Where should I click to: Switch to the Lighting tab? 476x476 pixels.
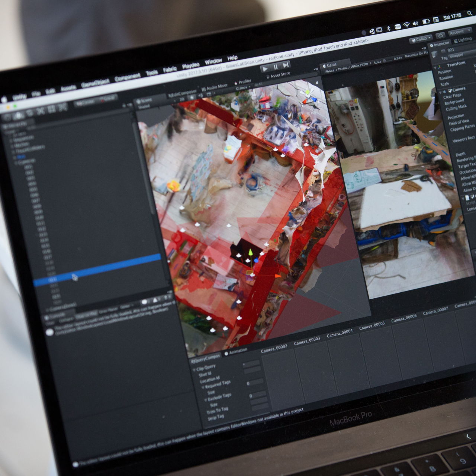click(463, 40)
